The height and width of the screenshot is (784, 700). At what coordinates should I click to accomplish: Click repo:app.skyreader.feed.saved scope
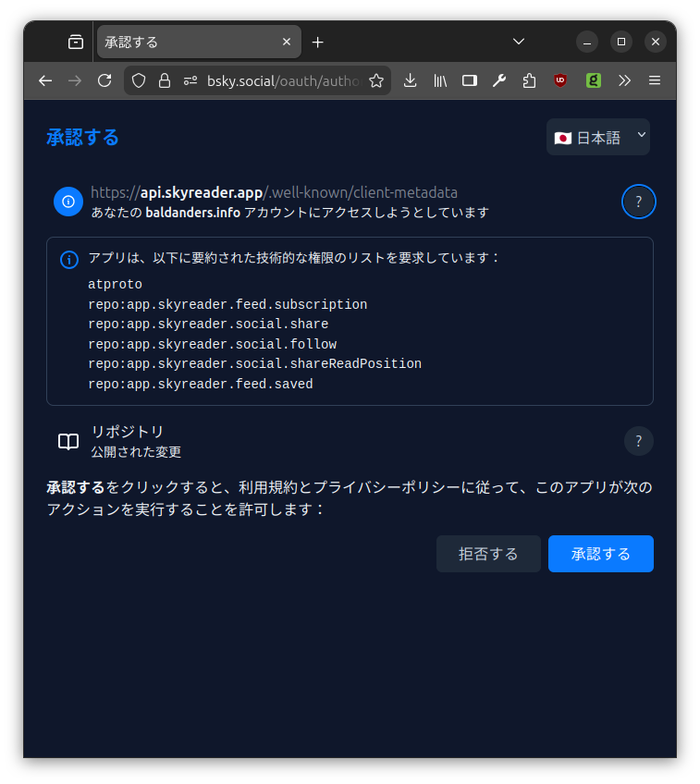pos(201,384)
